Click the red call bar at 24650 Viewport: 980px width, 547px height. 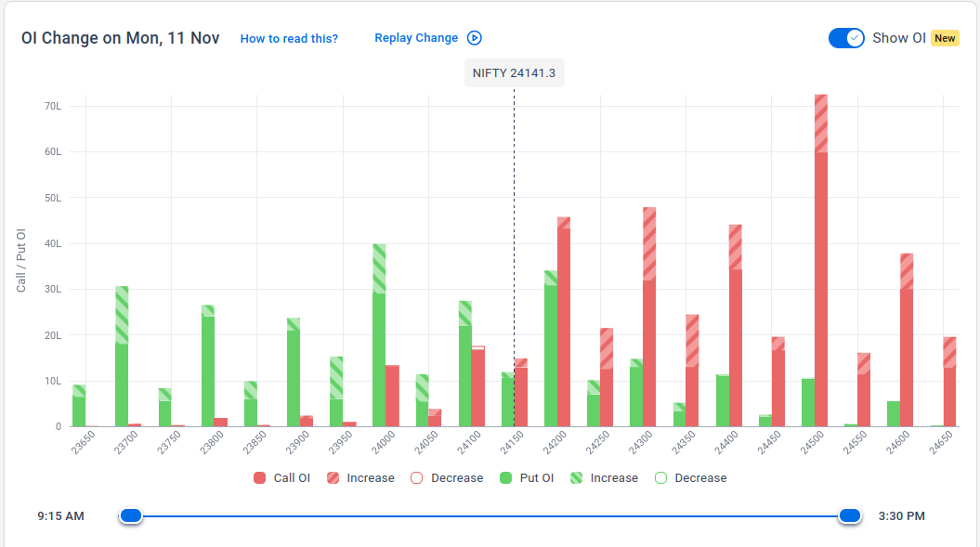pyautogui.click(x=949, y=382)
